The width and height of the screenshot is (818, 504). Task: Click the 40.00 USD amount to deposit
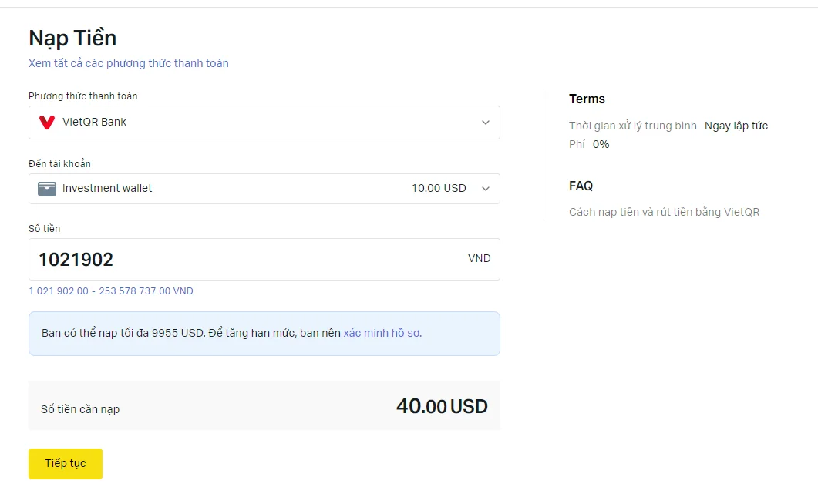(x=442, y=406)
